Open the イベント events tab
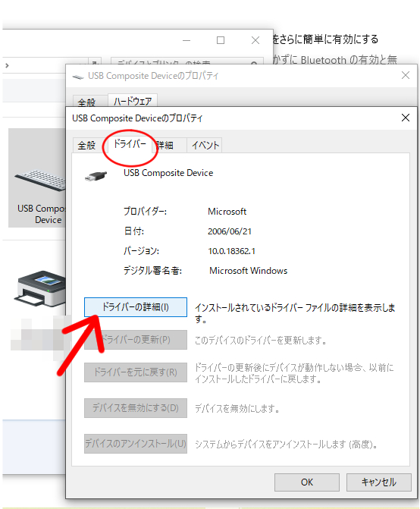The image size is (420, 509). pos(205,145)
